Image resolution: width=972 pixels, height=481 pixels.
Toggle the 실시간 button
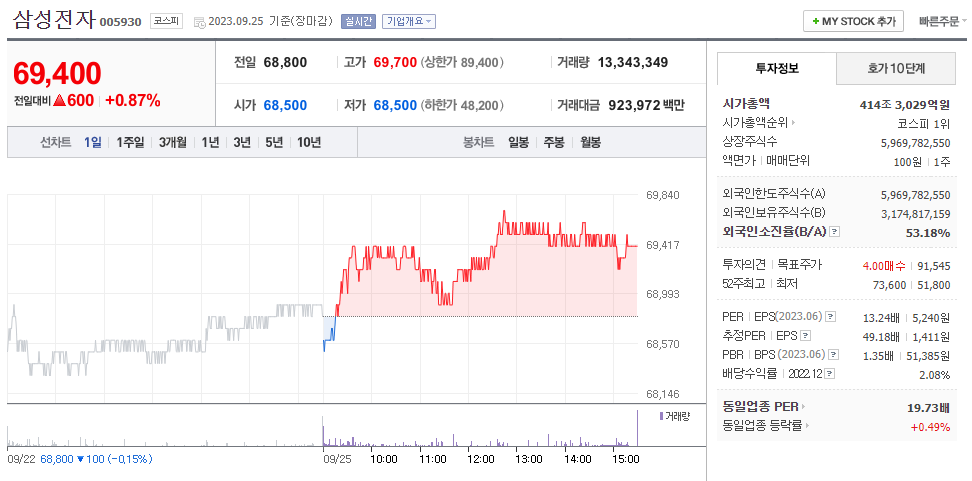click(x=358, y=21)
